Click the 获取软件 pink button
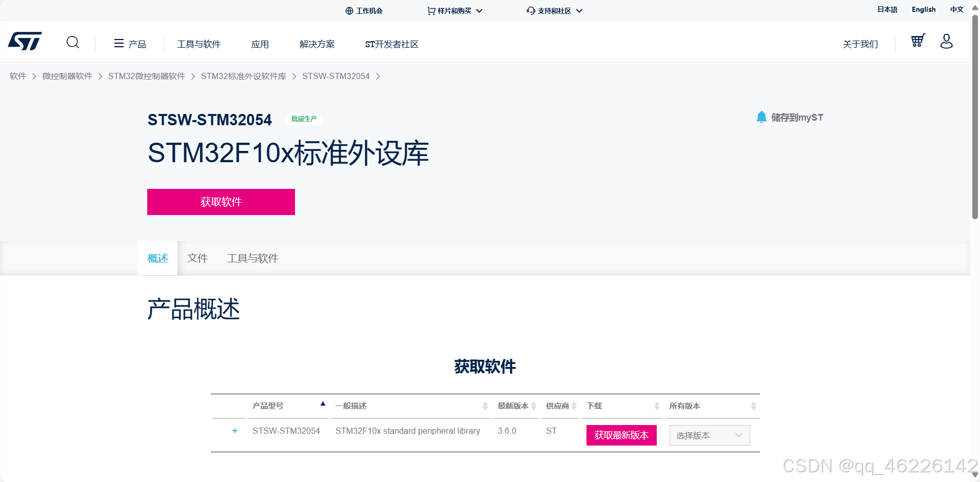The image size is (980, 482). click(221, 202)
